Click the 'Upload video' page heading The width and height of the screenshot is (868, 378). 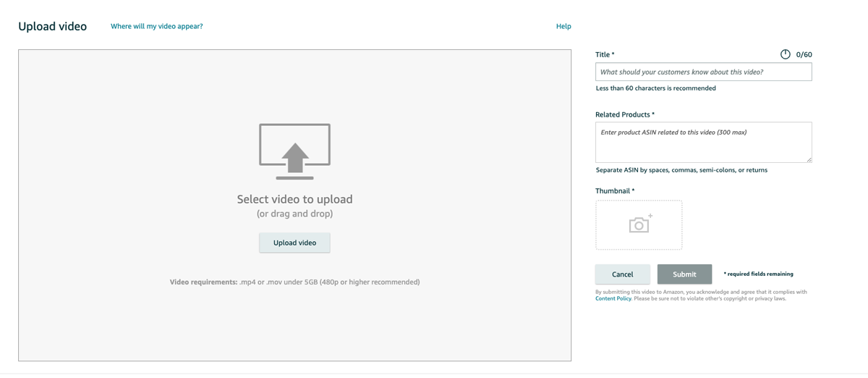coord(52,26)
